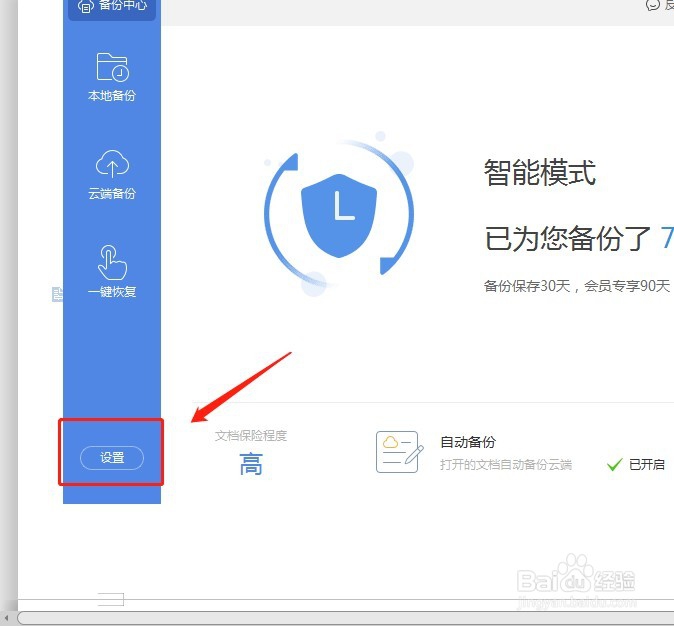This screenshot has height=626, width=674.
Task: Select the 备份中心 header tab
Action: [x=112, y=6]
